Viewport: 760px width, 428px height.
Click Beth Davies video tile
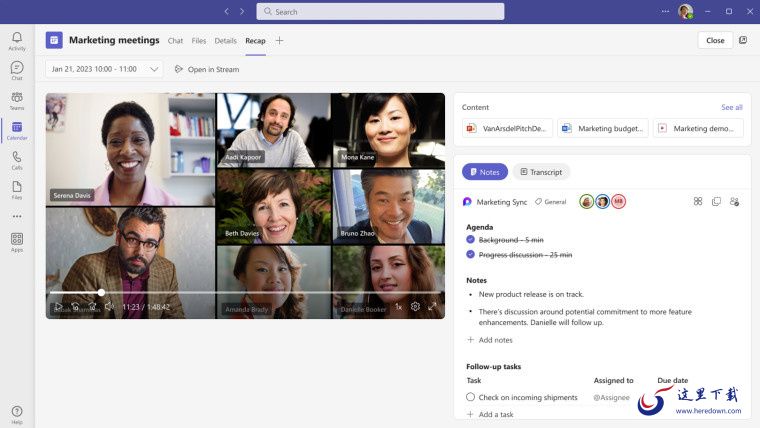pyautogui.click(x=274, y=206)
